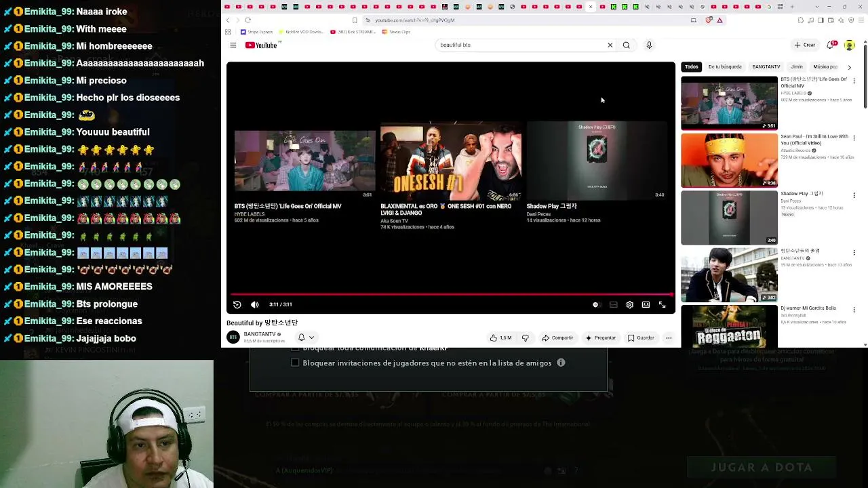Open the BANGTANTV channel name link below video
The height and width of the screenshot is (488, 868).
tap(260, 334)
